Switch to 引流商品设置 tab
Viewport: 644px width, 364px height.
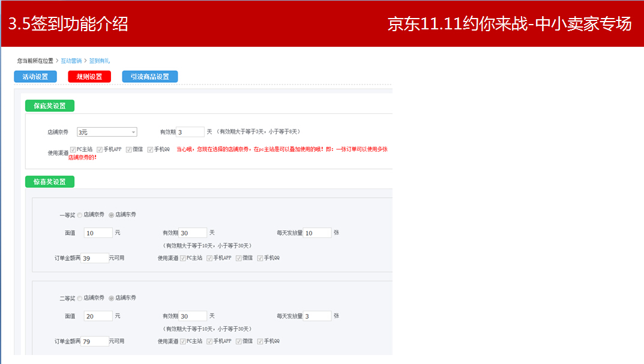[150, 77]
